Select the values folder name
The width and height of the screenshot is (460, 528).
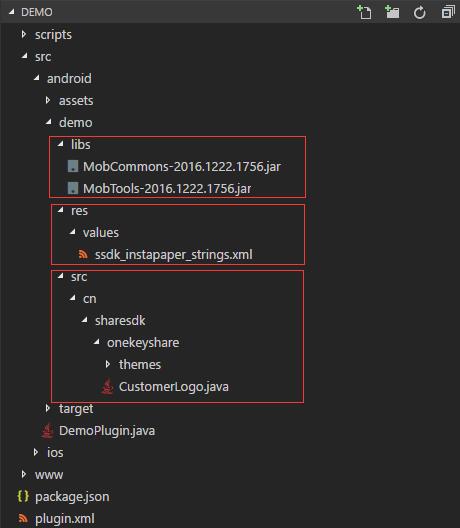click(101, 232)
